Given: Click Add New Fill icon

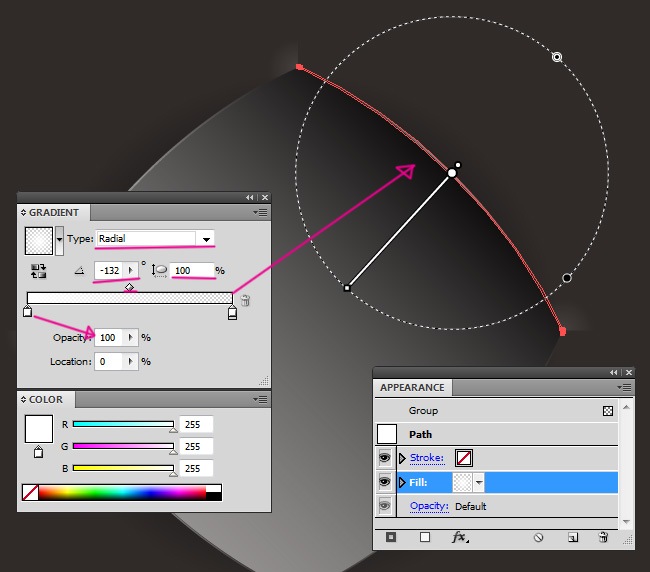Looking at the screenshot, I should coord(425,537).
